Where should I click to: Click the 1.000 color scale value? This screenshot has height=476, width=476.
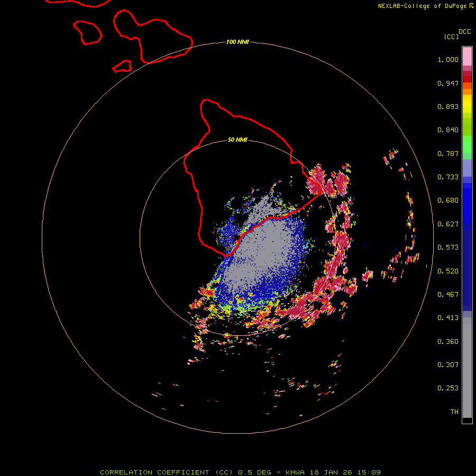click(448, 59)
